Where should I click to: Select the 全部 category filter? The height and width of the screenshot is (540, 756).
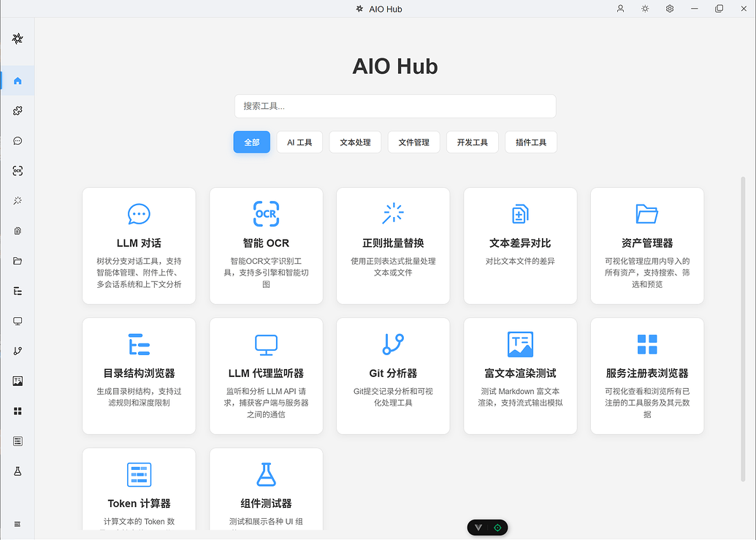(252, 142)
